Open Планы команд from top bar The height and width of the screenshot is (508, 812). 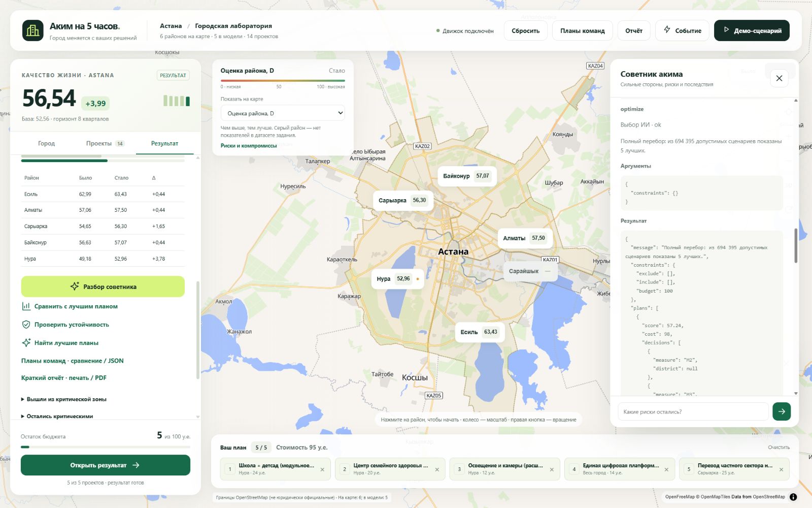click(582, 30)
